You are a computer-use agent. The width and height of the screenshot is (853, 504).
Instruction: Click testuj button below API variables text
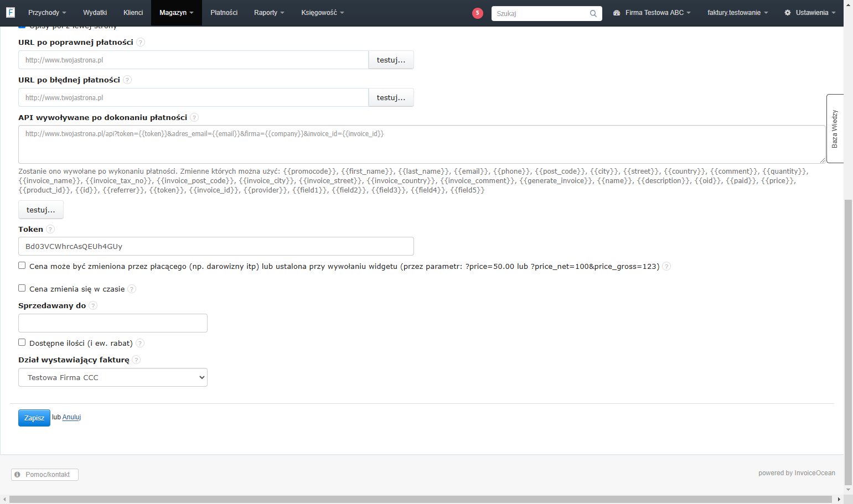[41, 210]
